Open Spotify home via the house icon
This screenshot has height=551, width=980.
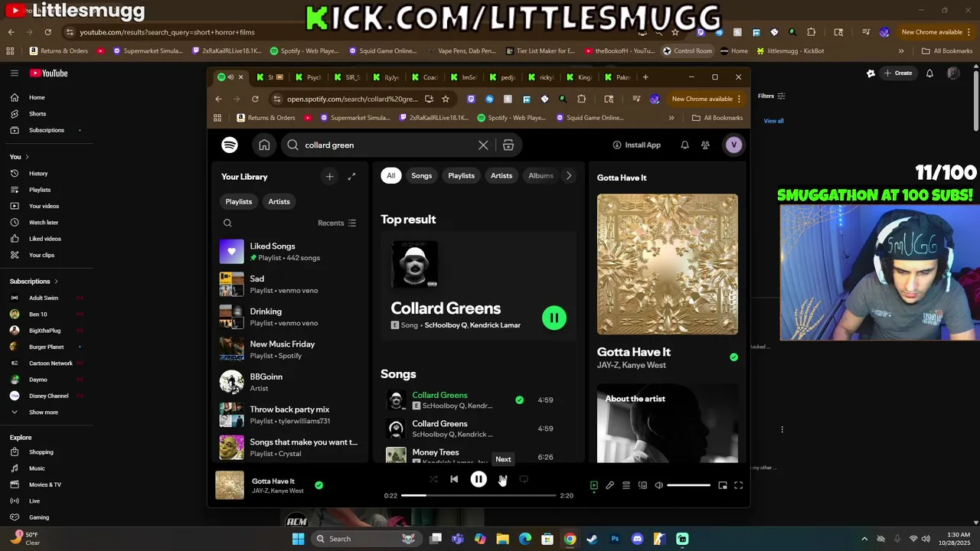tap(264, 145)
